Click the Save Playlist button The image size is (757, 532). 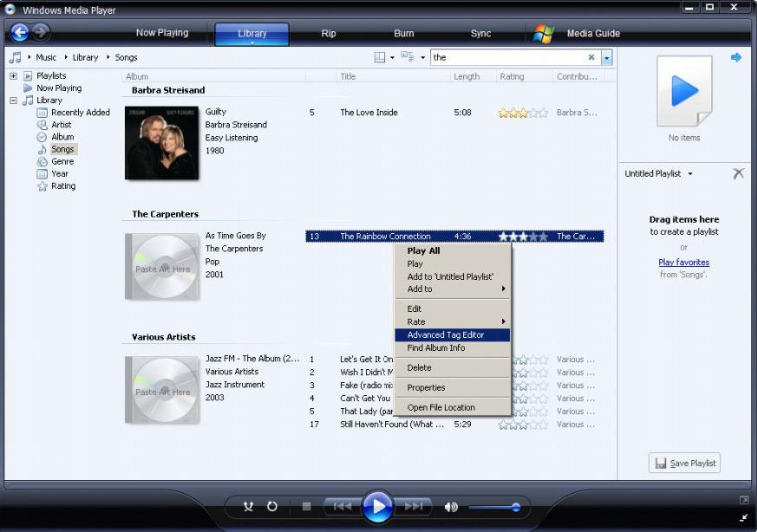684,463
